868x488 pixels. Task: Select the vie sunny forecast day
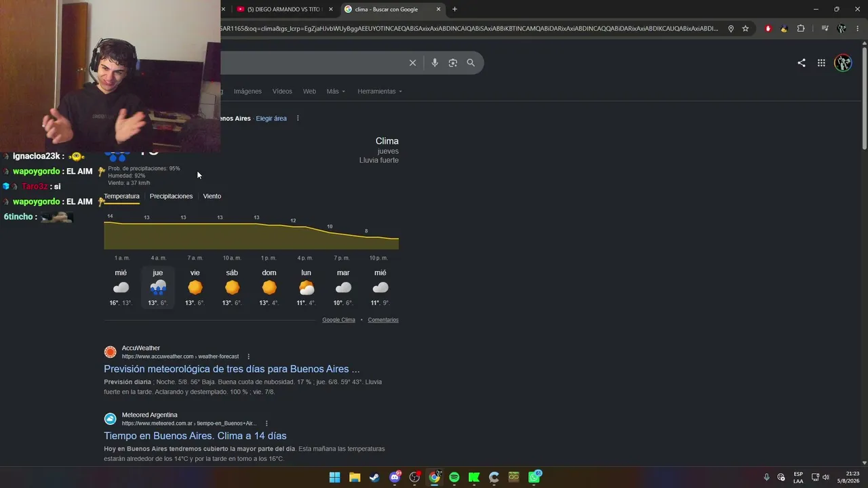coord(195,287)
